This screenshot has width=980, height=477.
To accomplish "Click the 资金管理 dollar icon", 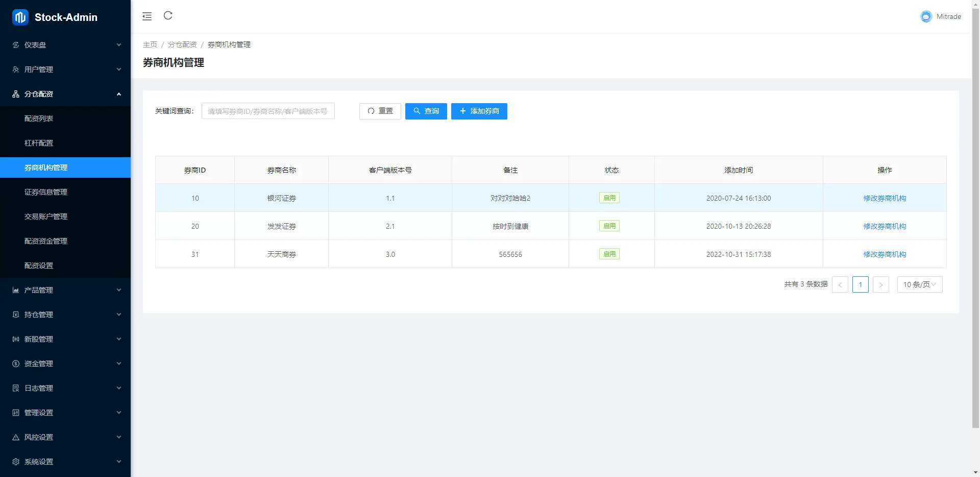I will click(x=16, y=364).
